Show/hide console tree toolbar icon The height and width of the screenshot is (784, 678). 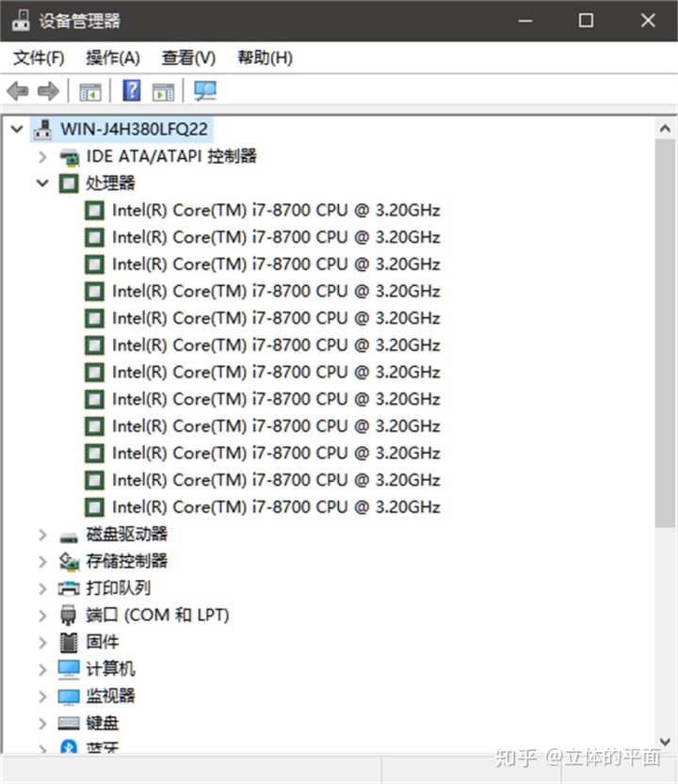click(x=90, y=91)
